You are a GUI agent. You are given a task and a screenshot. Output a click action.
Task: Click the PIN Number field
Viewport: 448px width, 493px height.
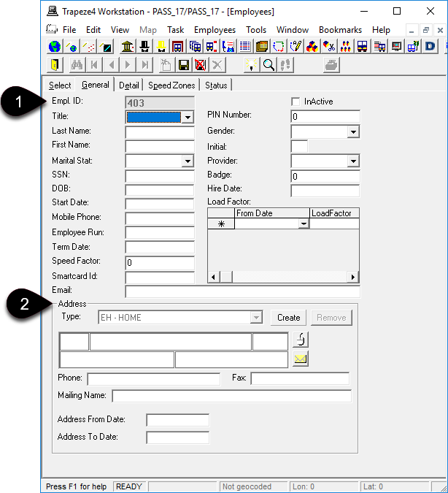click(x=325, y=117)
